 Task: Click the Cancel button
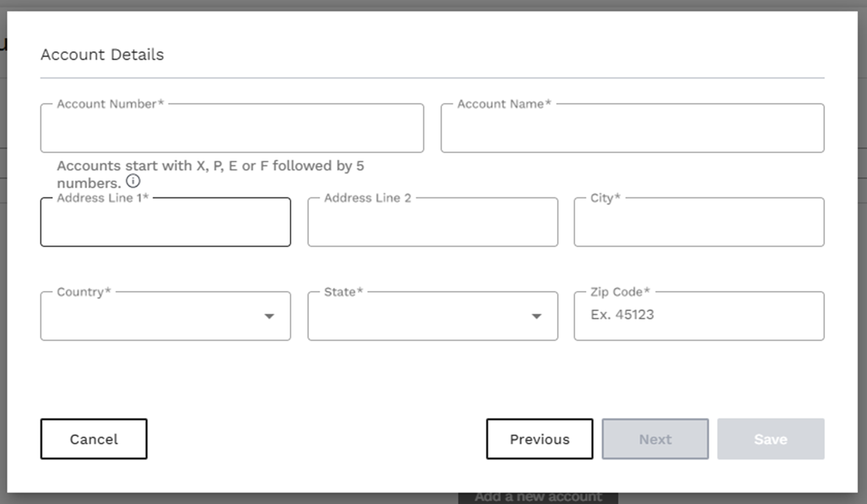[93, 439]
